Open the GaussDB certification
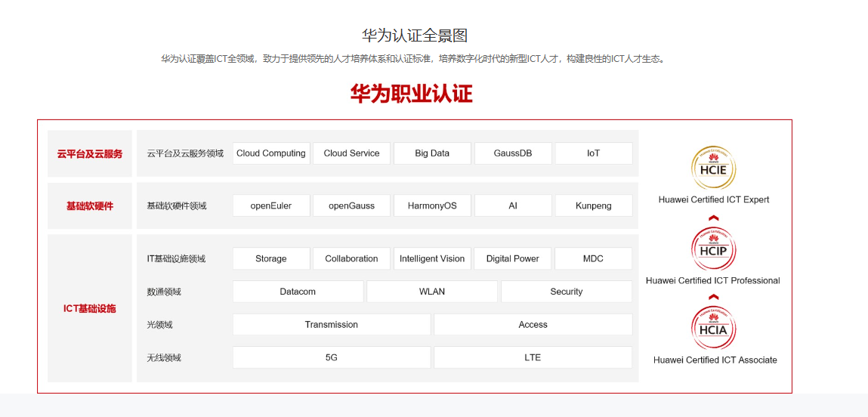Screen dimensions: 868x417 pos(513,153)
